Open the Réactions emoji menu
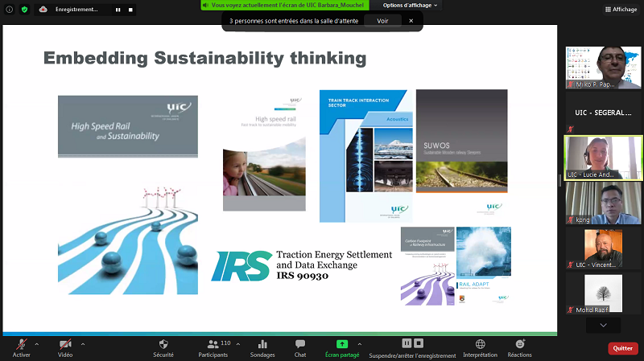Screen dimensions: 644x361 (x=519, y=347)
